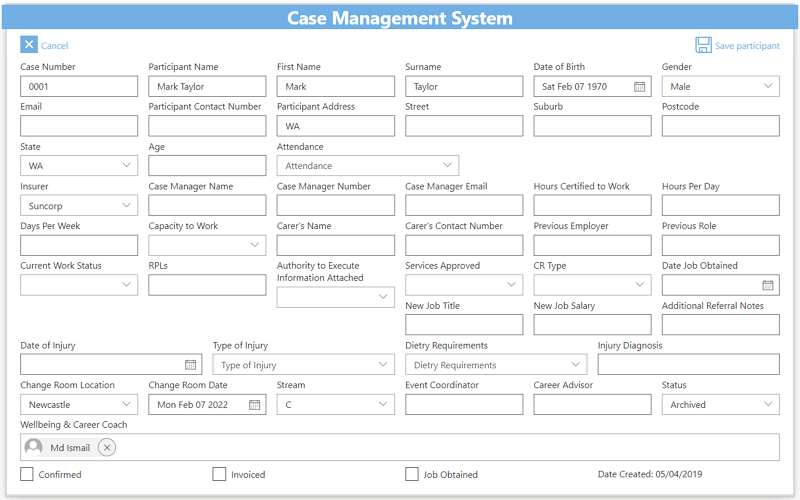Open the Date Job Obtained calendar icon

tap(767, 285)
